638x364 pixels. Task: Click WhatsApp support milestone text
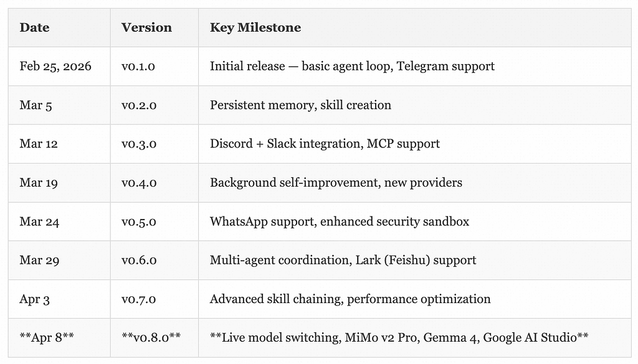pyautogui.click(x=340, y=222)
